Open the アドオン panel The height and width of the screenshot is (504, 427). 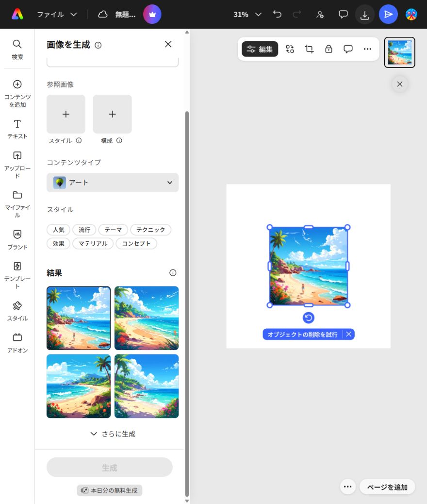(17, 343)
